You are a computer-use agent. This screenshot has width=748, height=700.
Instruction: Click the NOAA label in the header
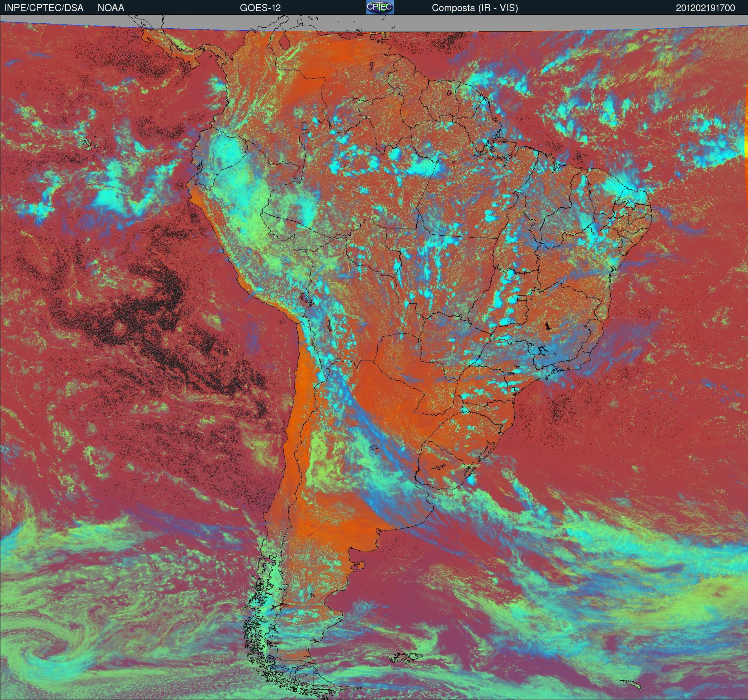[111, 8]
